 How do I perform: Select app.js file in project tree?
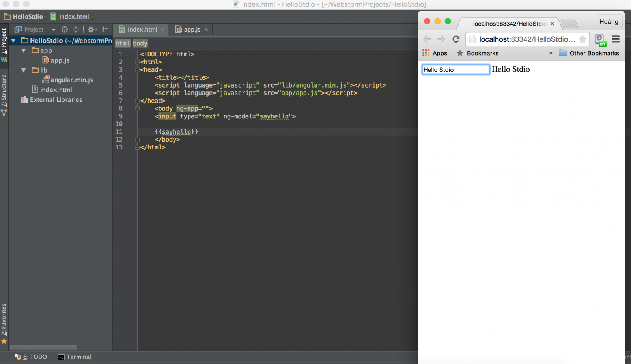pyautogui.click(x=56, y=60)
